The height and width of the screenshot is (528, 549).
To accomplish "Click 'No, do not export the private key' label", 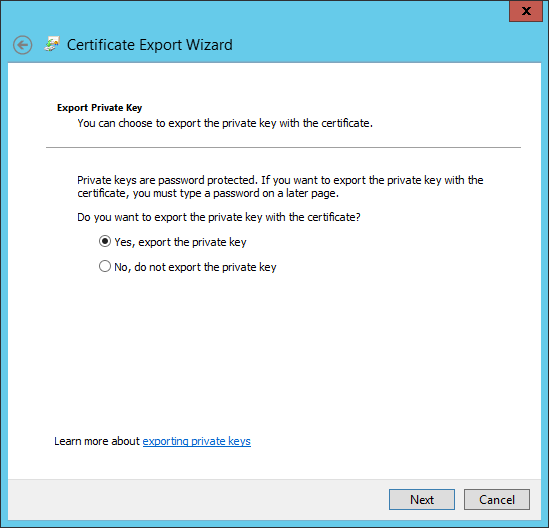I will click(195, 267).
